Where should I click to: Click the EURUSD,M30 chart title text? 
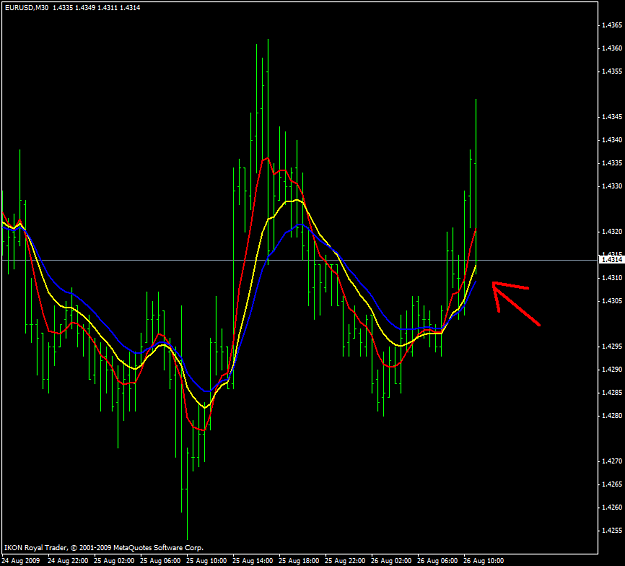click(27, 8)
